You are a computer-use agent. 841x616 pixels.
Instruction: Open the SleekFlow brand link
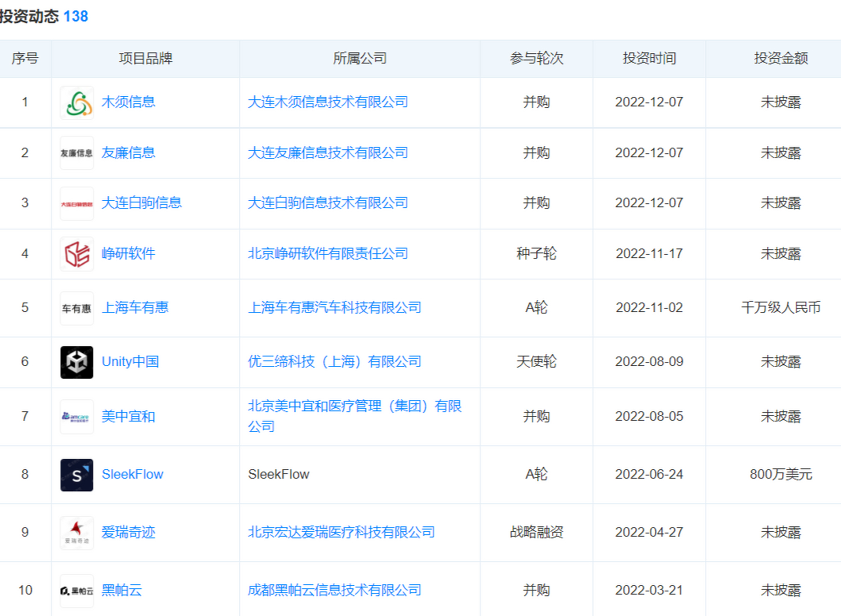[x=132, y=474]
